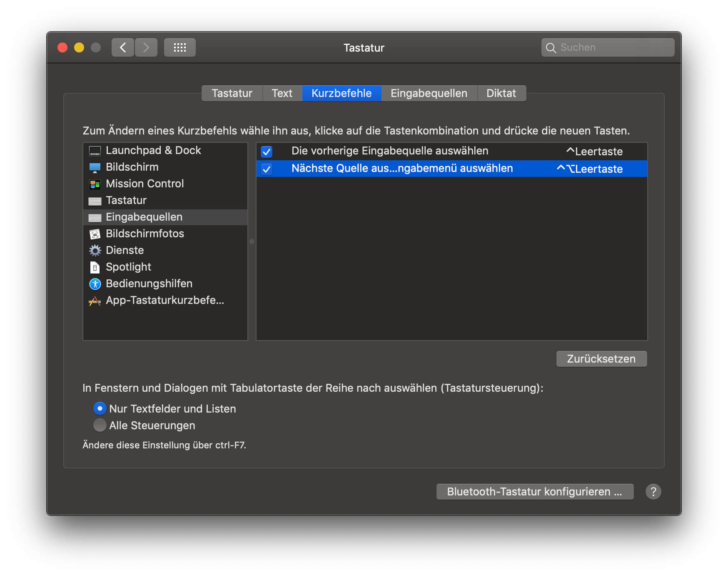Click the Bildschirmfotos camera icon
This screenshot has width=728, height=577.
click(x=95, y=234)
